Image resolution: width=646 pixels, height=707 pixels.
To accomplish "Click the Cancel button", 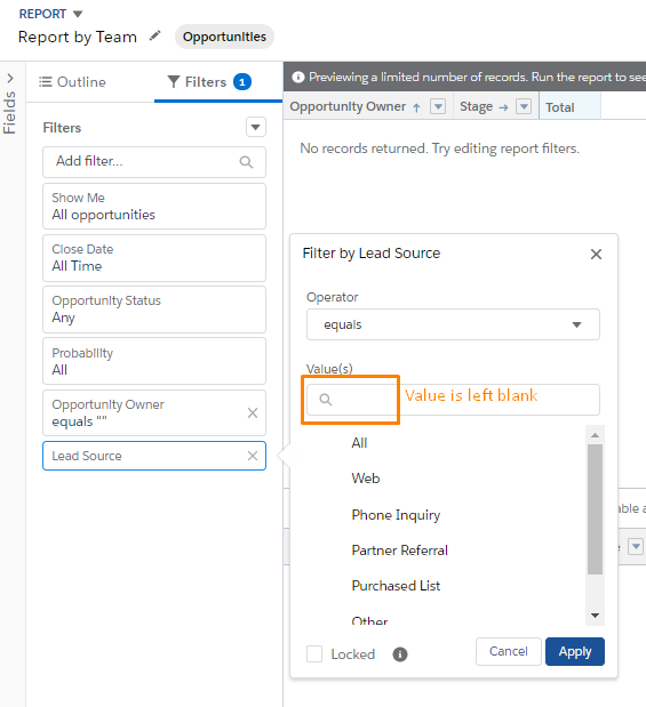I will click(x=509, y=652).
